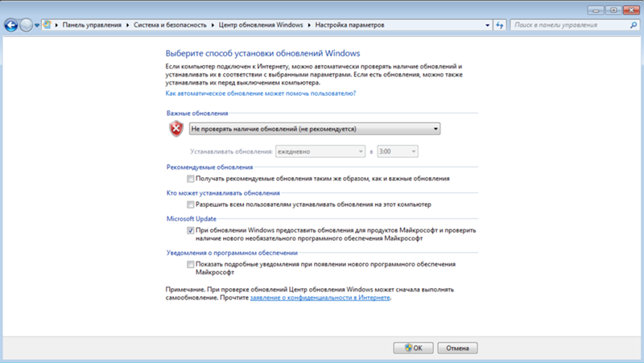
Task: Check 'Разрешить всем пользователям' checkbox
Action: [x=190, y=204]
